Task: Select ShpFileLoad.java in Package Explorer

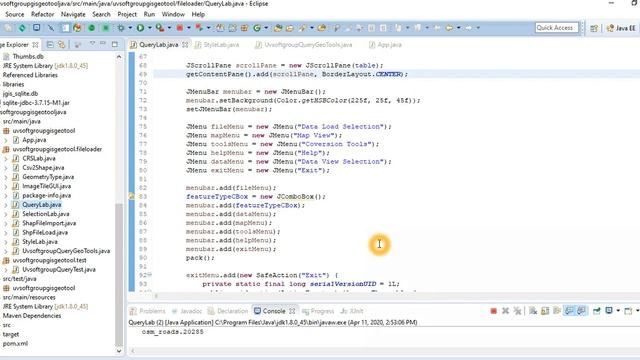Action: tap(45, 232)
